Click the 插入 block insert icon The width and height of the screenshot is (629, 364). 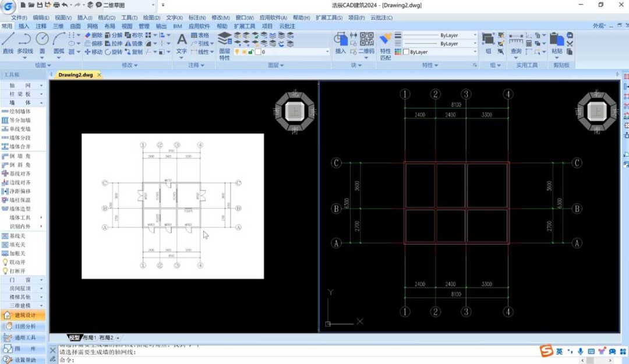pyautogui.click(x=341, y=43)
